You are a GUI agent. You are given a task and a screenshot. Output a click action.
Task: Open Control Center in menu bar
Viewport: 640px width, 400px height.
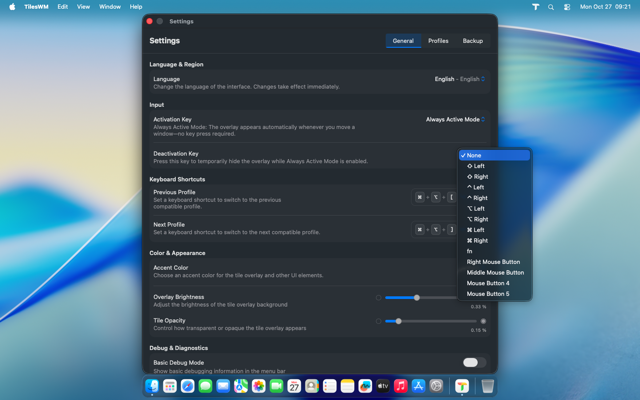point(567,7)
